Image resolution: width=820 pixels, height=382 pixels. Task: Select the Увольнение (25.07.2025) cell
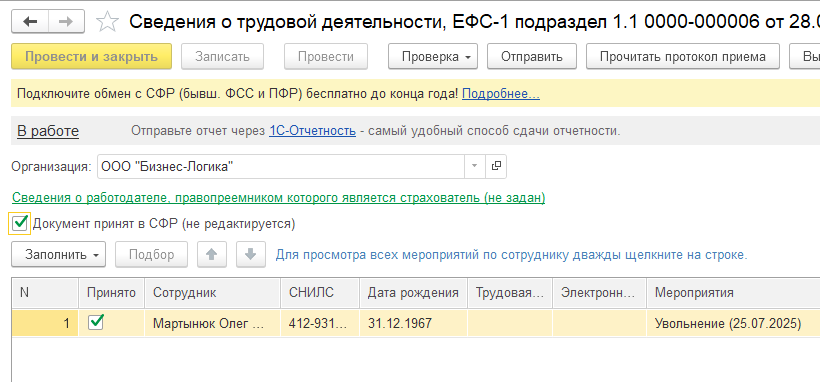pos(733,323)
